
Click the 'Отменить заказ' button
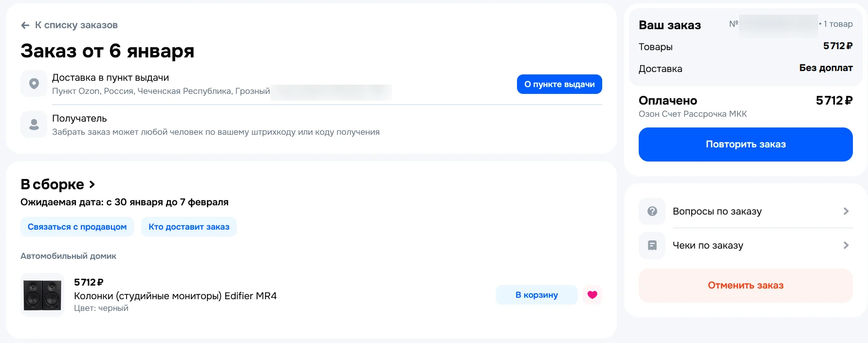(x=745, y=286)
